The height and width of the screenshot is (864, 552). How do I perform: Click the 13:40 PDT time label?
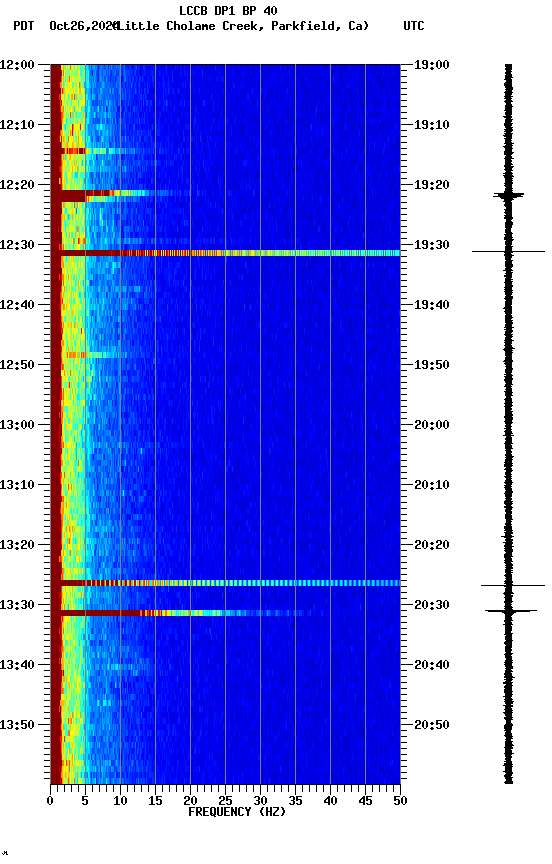[x=17, y=665]
